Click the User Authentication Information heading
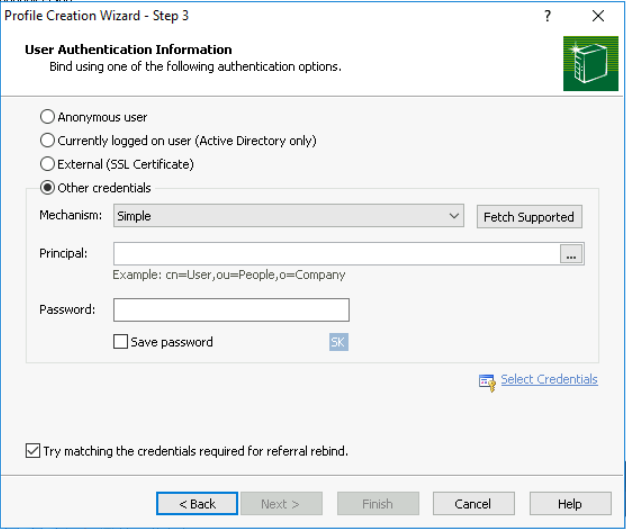The image size is (626, 529). pos(128,50)
